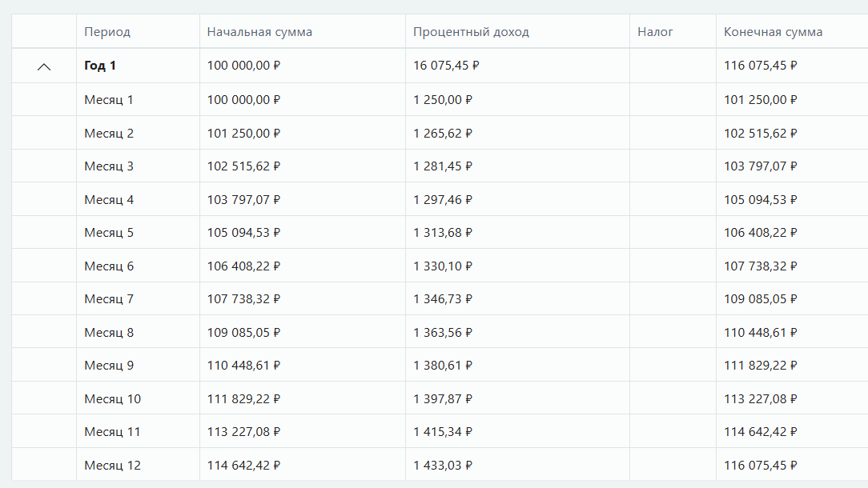Click Месяц 7 ending amount 109 085,05 ₽
868x488 pixels.
pos(761,299)
